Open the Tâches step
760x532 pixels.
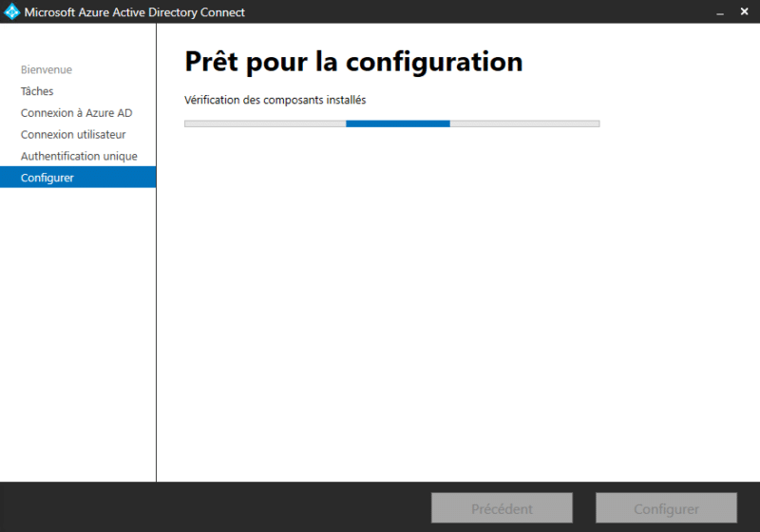point(37,91)
